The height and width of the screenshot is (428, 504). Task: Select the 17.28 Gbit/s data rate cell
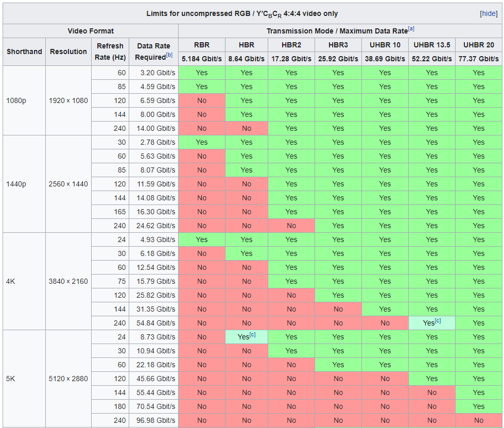pyautogui.click(x=291, y=59)
